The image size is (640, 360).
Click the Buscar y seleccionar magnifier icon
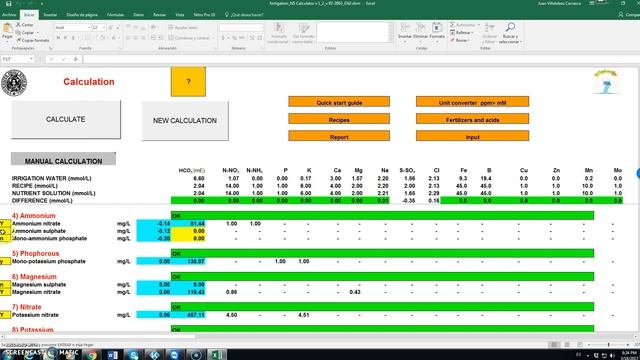click(x=510, y=28)
